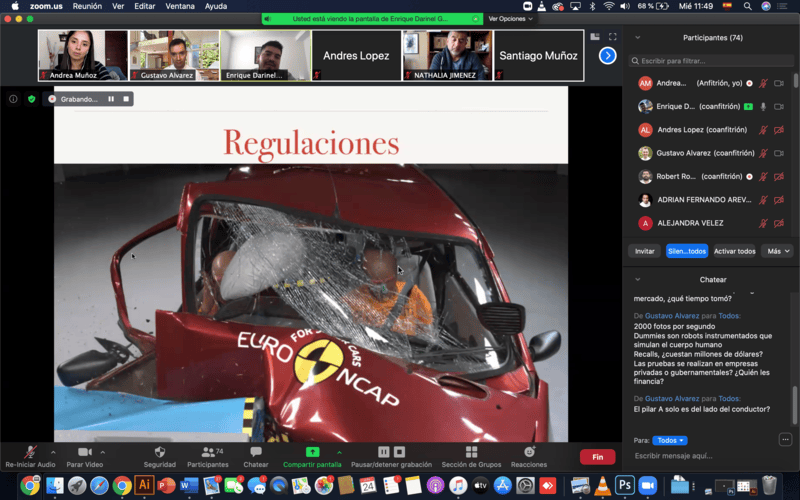Toggle ADRIAN FERNANDO AREV... camera icon

(779, 200)
